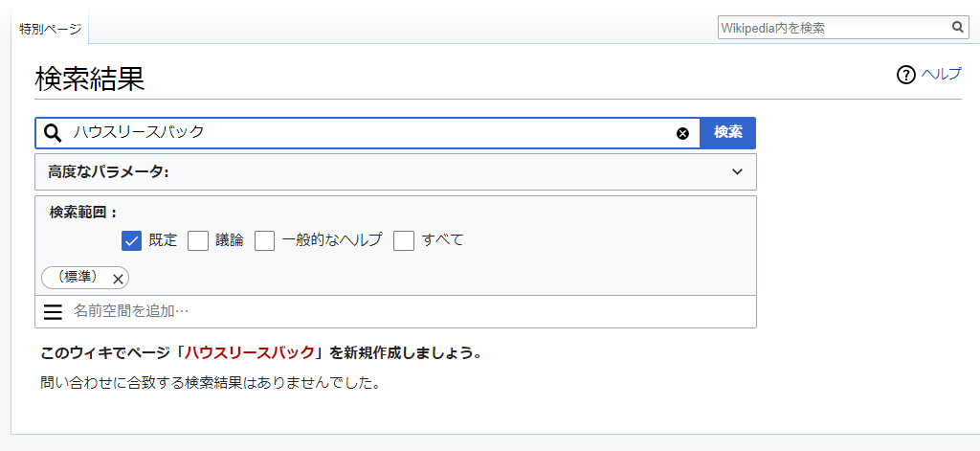Click the magnifier icon in the top Wikipedia search box

click(957, 28)
